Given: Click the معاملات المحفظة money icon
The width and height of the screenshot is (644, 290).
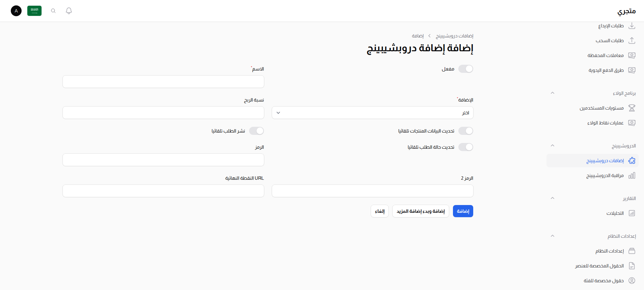Looking at the screenshot, I should pos(632,55).
